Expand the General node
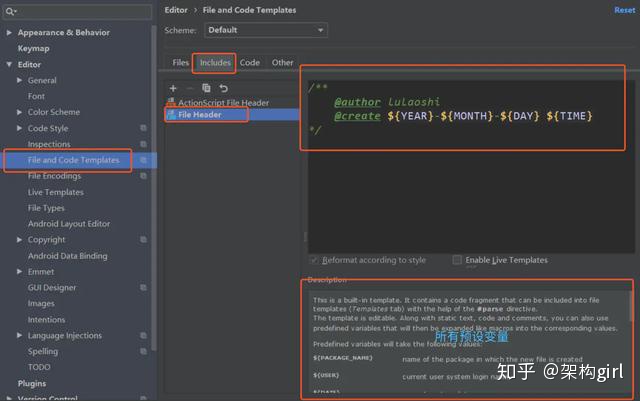Viewport: 640px width, 401px height. point(19,80)
